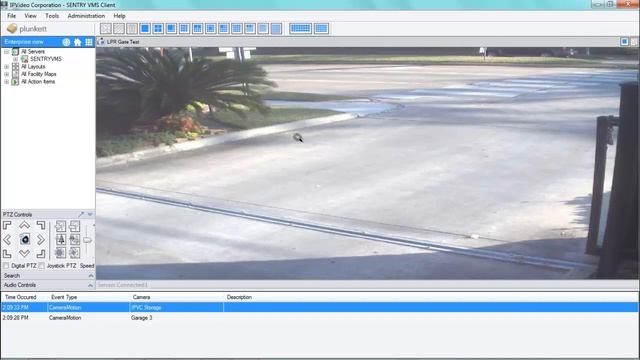Screen dimensions: 640x360
Task: Expand the All Action Items tree node
Action: click(x=7, y=82)
